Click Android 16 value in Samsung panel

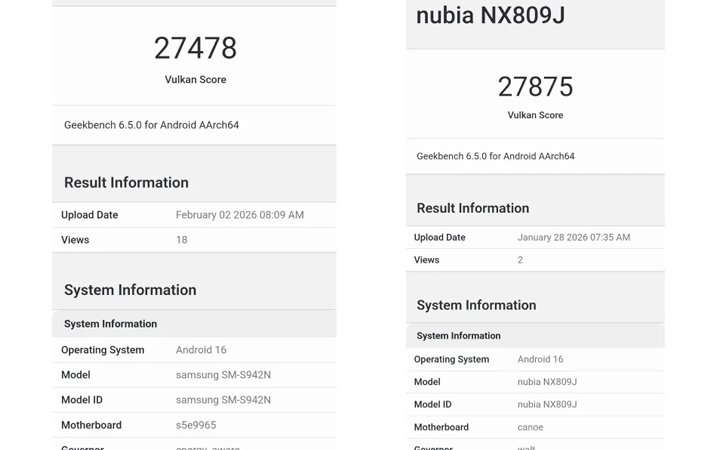201,350
